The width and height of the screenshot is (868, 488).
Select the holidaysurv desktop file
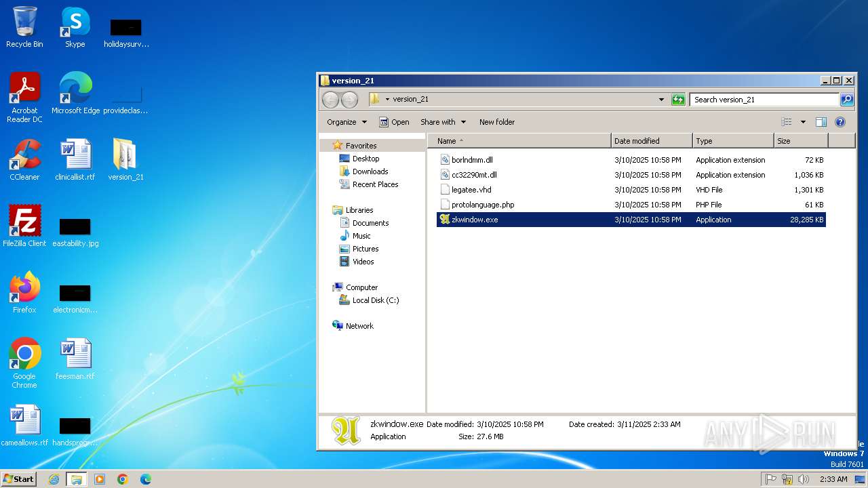click(x=125, y=33)
